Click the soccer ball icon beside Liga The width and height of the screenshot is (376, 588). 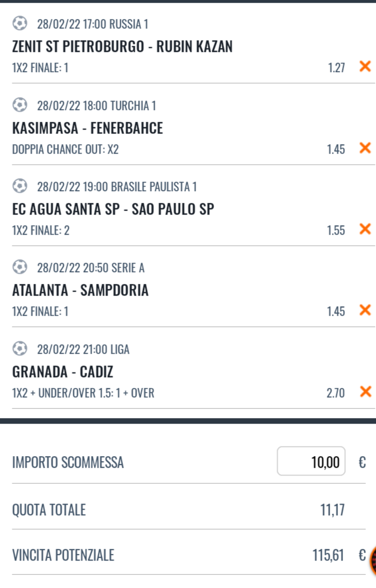point(20,348)
